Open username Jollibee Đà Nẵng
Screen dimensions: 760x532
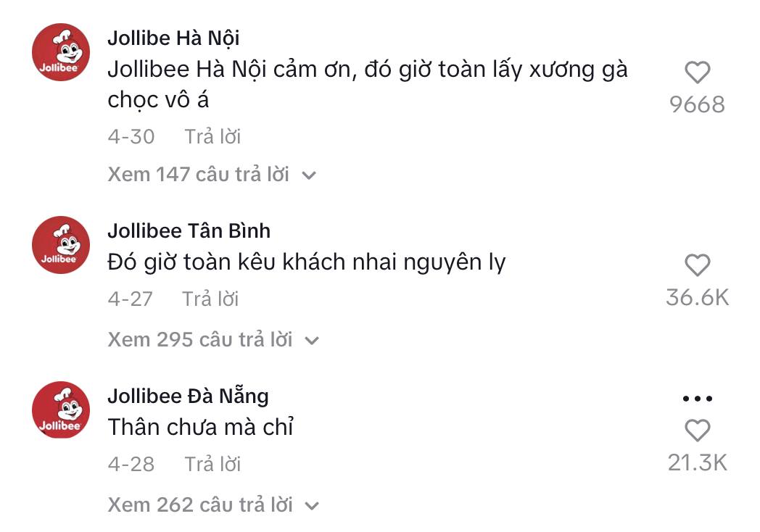[x=188, y=396]
